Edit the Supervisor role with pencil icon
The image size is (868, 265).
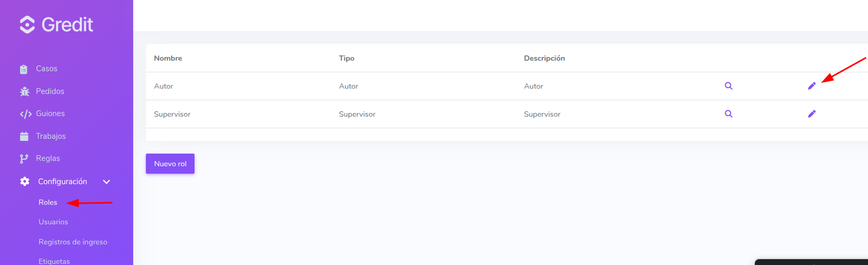coord(812,114)
